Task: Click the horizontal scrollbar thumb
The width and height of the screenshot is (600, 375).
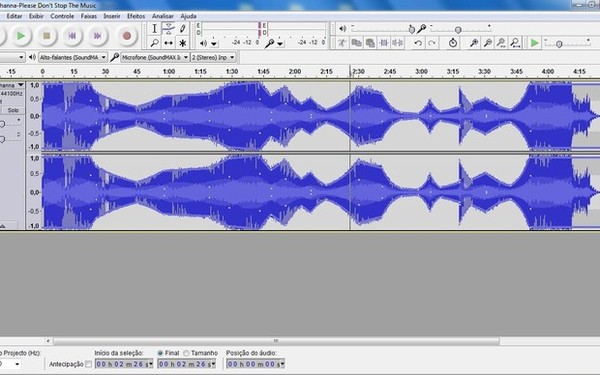Action: 276,341
